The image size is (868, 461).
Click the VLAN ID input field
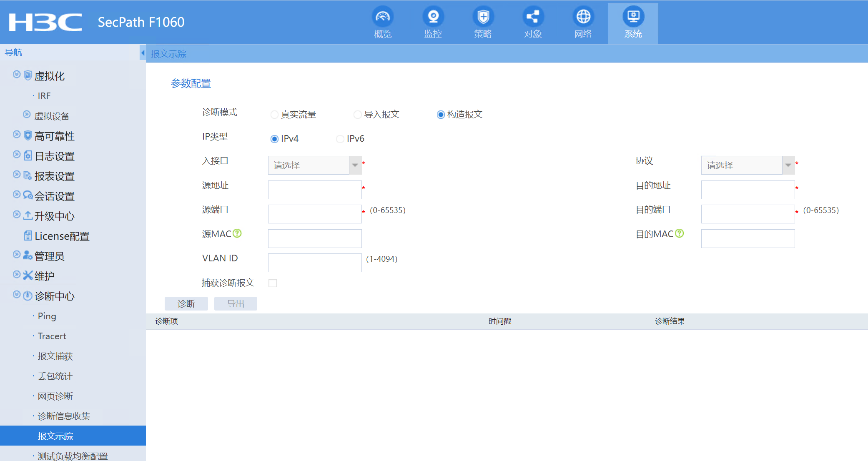coord(315,263)
